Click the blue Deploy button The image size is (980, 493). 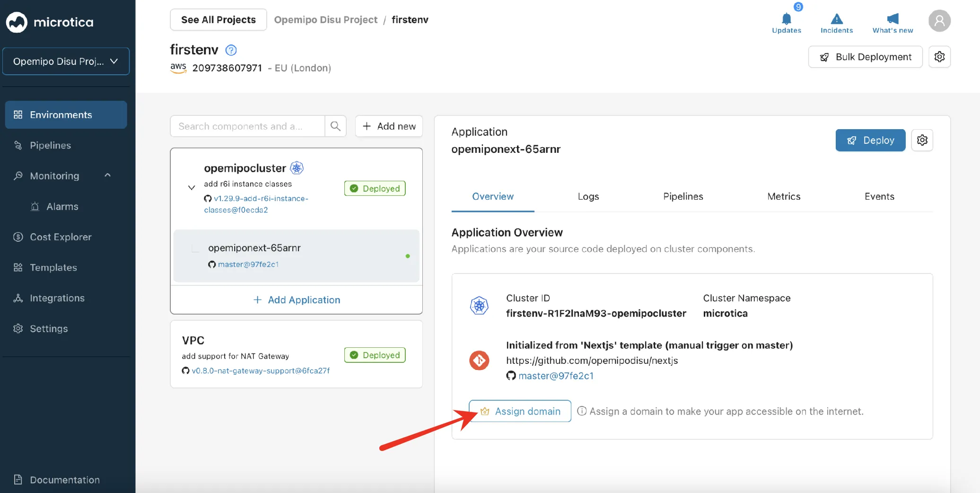870,140
